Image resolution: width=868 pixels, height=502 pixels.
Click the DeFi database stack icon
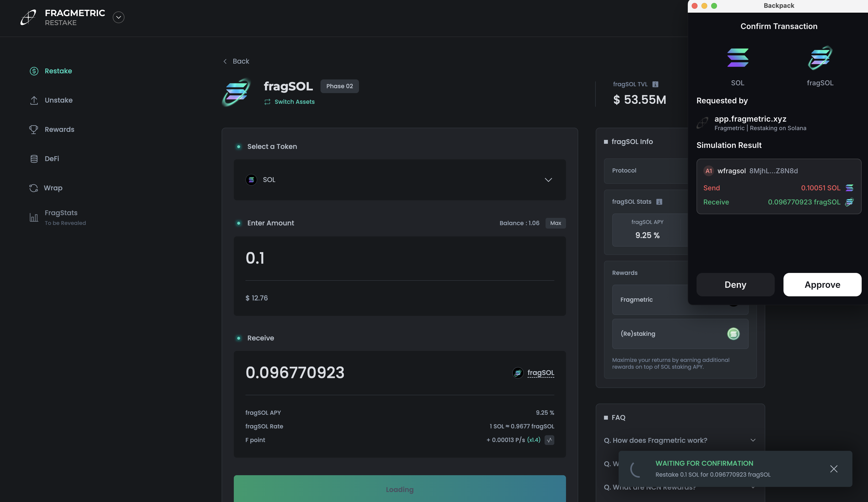coord(34,159)
